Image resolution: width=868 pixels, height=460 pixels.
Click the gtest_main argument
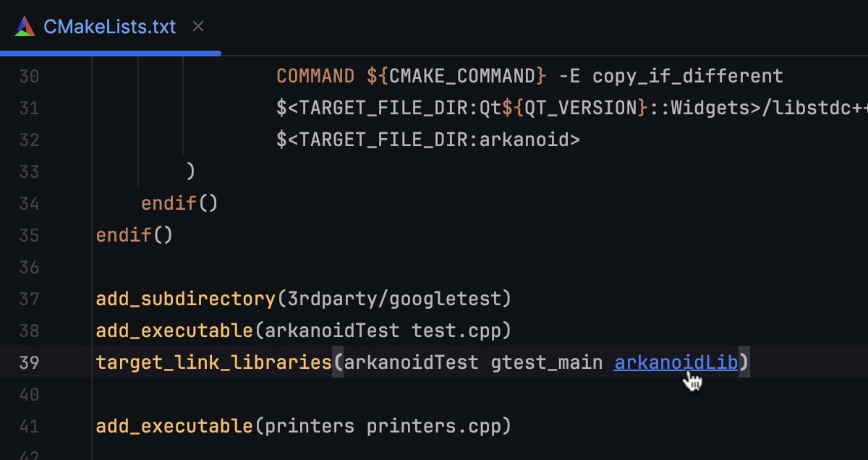(547, 362)
